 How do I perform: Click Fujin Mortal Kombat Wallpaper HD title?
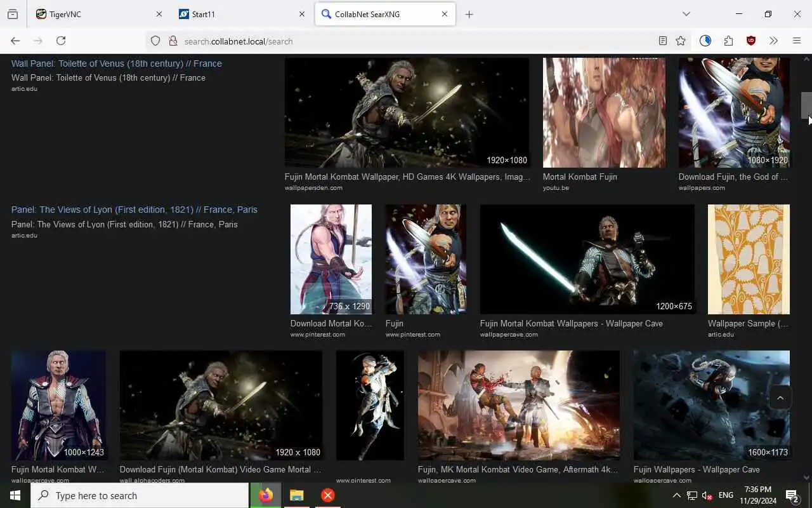(407, 177)
